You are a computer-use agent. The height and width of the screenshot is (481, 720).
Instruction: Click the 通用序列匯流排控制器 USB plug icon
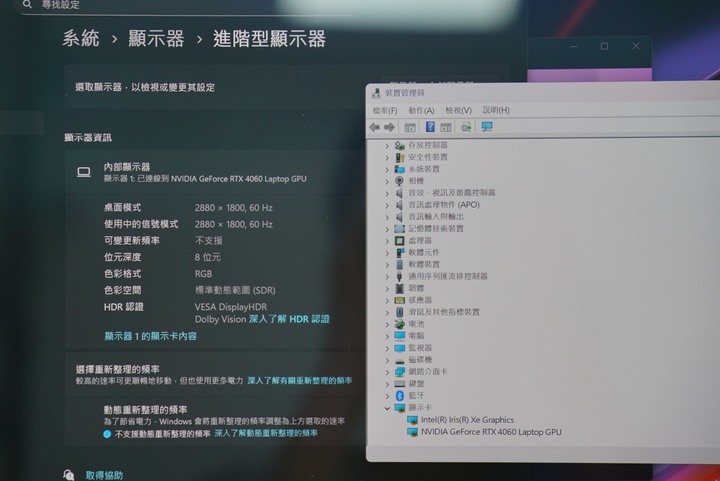point(399,276)
